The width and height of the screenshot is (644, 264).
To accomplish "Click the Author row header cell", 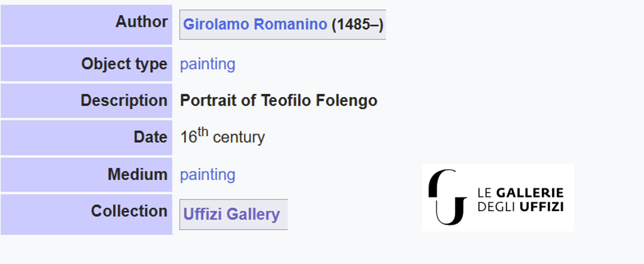I will (x=86, y=24).
